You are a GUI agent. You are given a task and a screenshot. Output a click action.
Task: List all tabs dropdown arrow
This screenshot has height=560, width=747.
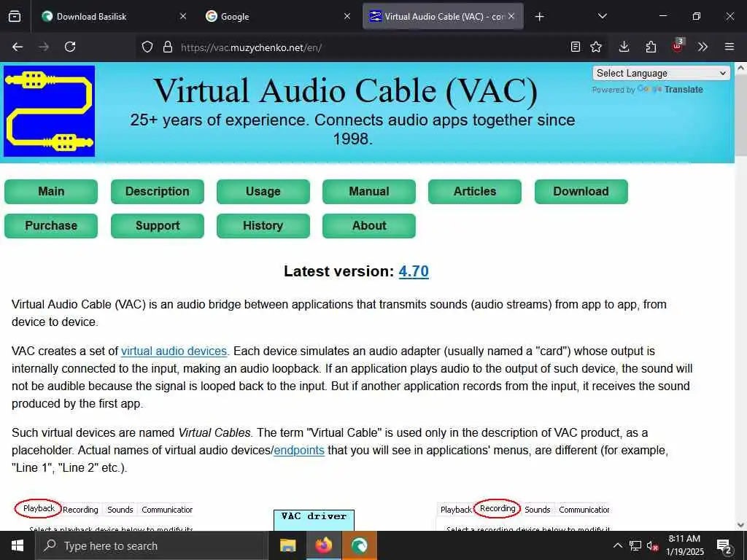[x=602, y=16]
